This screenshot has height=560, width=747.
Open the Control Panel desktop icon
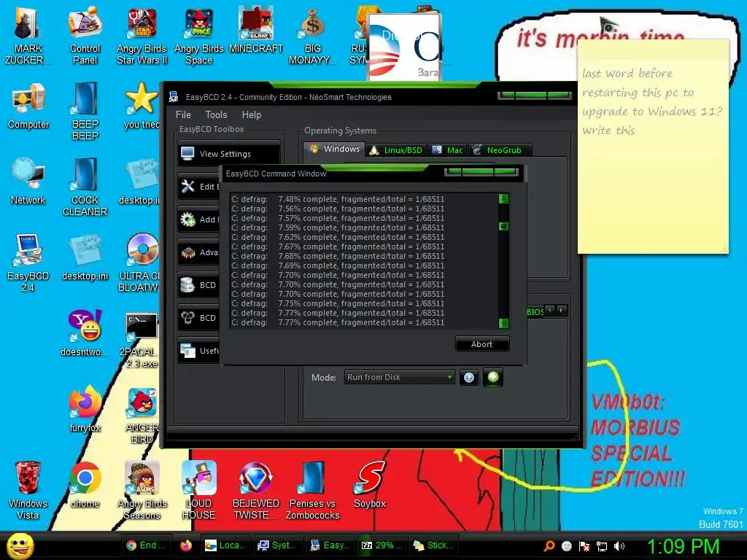[85, 36]
